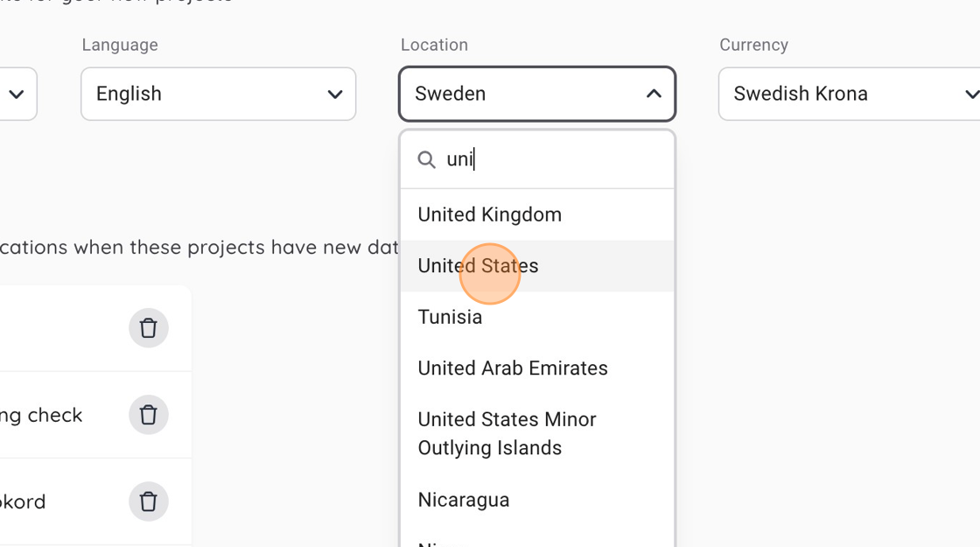Open the Currency dropdown showing Swedish Krona
This screenshot has width=980, height=547.
pos(849,94)
